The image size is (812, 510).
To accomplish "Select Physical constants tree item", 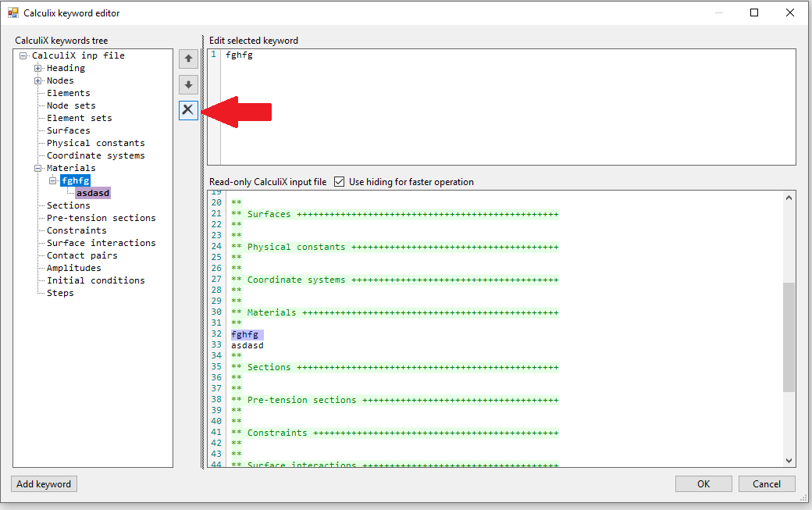I will (x=96, y=143).
